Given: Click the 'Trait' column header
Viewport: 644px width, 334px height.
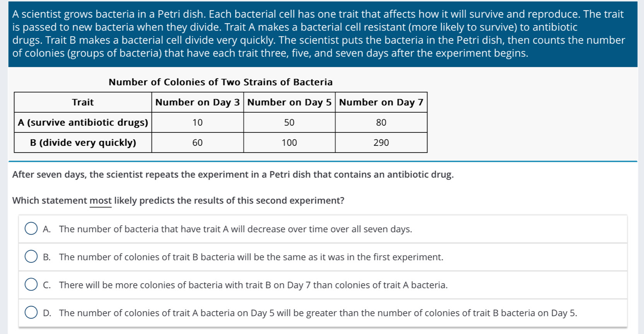Looking at the screenshot, I should tap(83, 102).
